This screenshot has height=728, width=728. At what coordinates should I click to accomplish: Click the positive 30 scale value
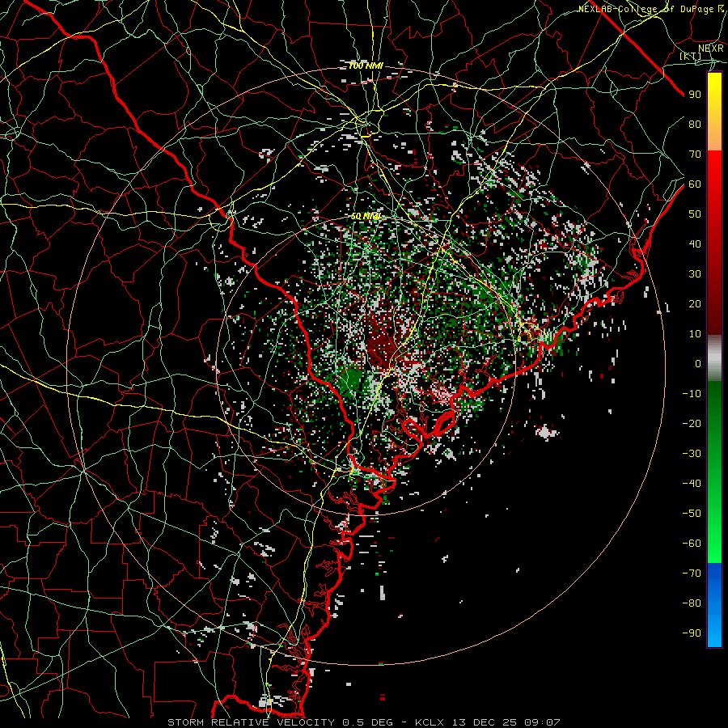click(x=695, y=274)
